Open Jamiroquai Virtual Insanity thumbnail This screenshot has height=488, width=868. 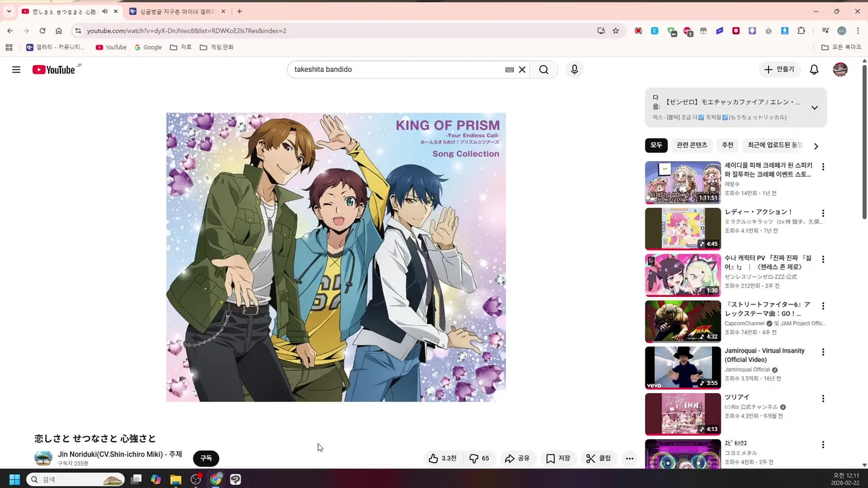683,367
